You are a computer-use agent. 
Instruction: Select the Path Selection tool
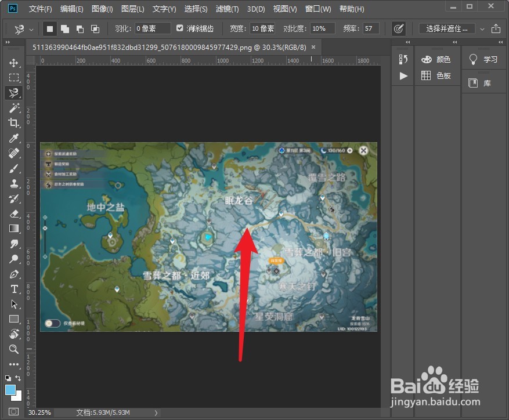point(13,304)
